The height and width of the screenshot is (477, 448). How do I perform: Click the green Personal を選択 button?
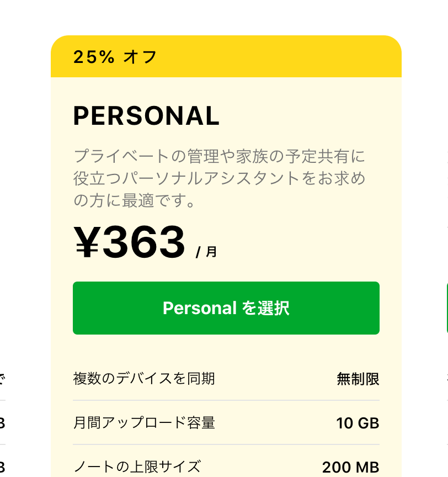(x=226, y=308)
